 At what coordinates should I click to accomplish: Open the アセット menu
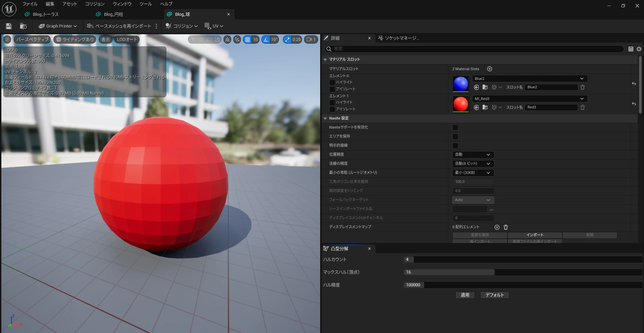tap(70, 4)
